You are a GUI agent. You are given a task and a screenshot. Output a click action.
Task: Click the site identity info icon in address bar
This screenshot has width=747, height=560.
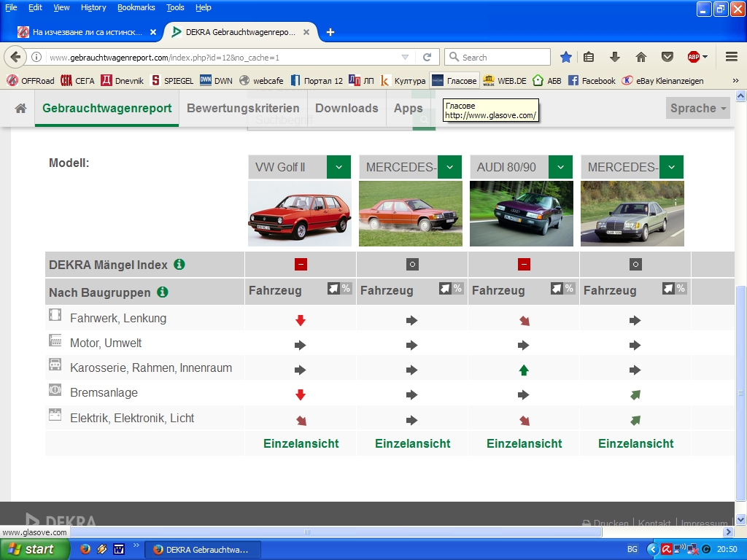36,57
